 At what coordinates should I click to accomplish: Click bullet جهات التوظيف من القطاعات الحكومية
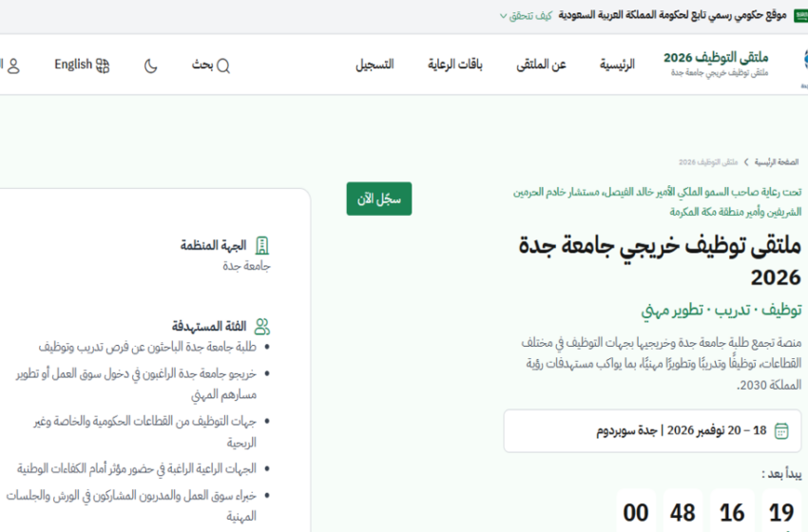(145, 431)
